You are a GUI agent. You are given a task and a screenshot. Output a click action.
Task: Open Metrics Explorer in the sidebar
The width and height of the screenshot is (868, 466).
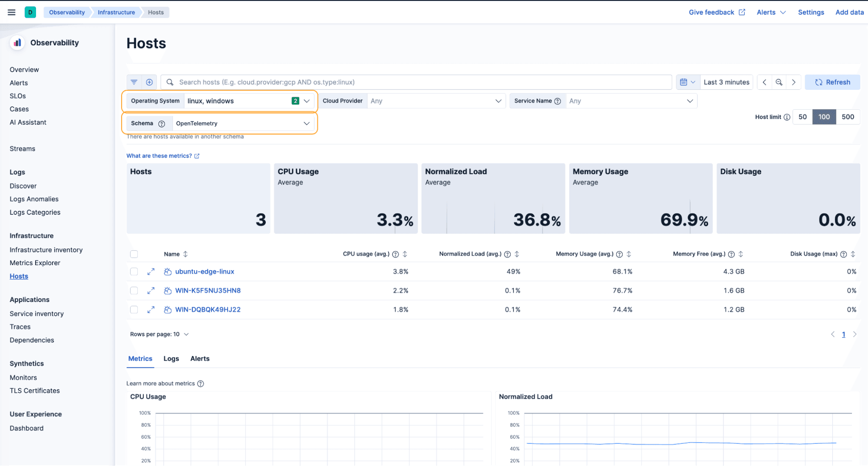35,263
